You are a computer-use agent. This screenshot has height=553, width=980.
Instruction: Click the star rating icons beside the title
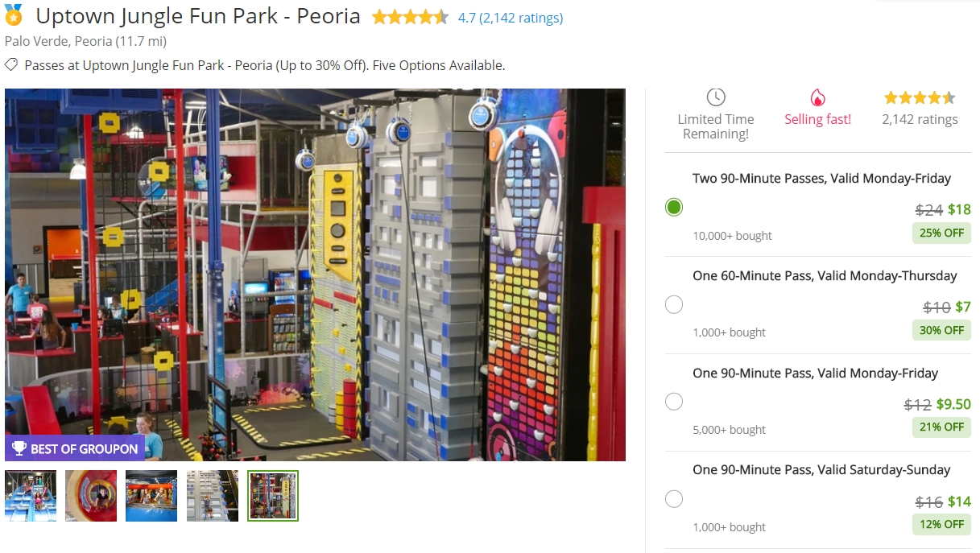tap(410, 17)
